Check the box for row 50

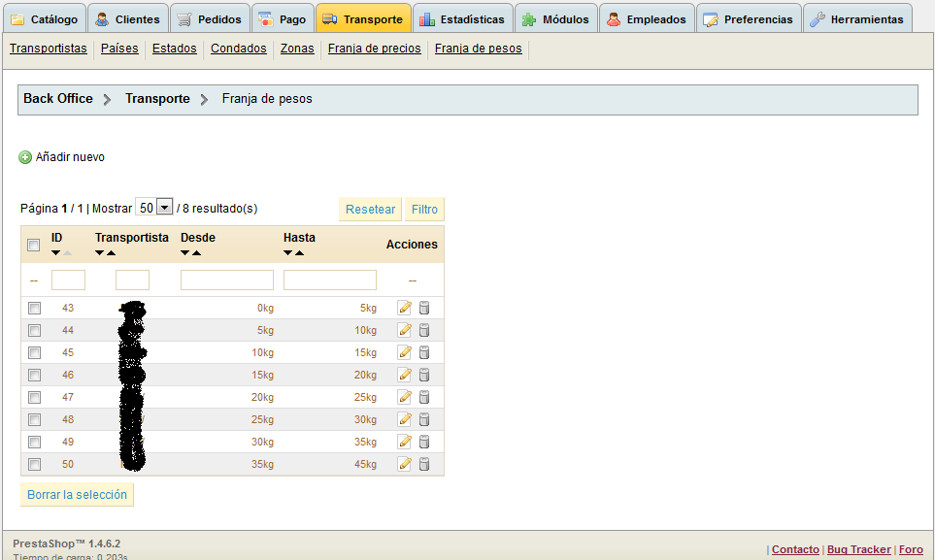click(35, 465)
